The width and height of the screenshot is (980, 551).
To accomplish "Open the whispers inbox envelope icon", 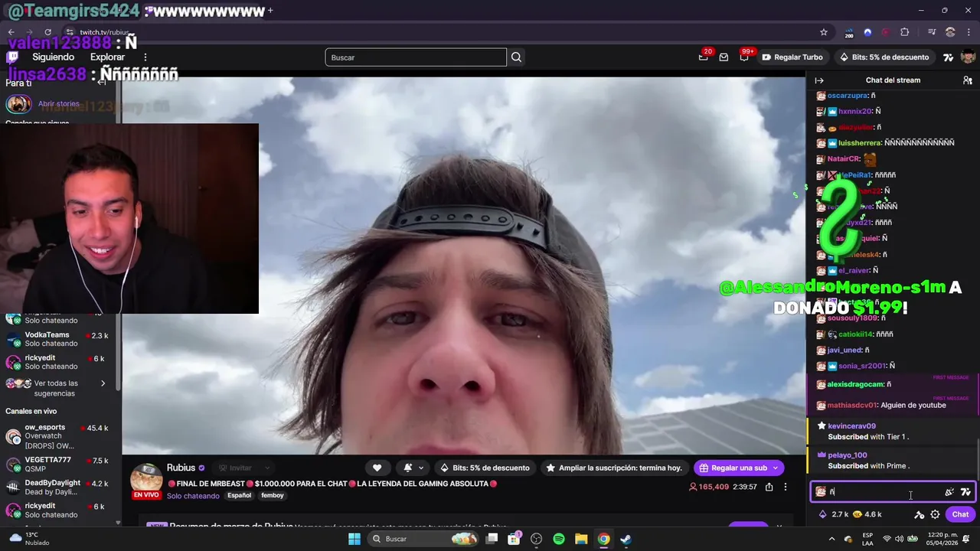I will click(x=724, y=57).
